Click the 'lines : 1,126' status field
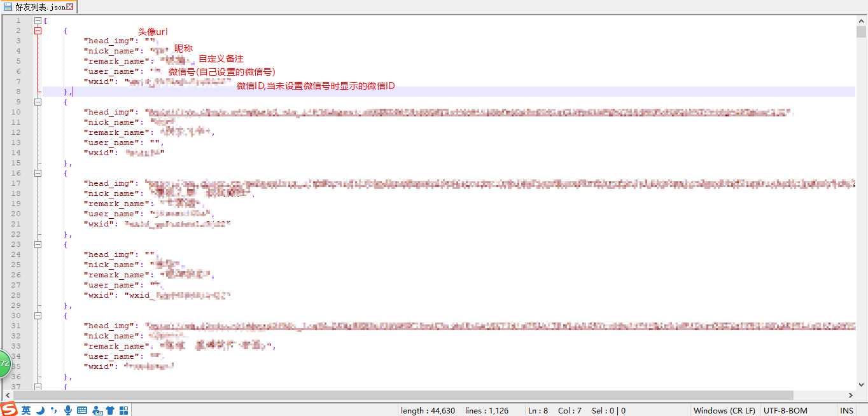868x416 pixels. (487, 410)
